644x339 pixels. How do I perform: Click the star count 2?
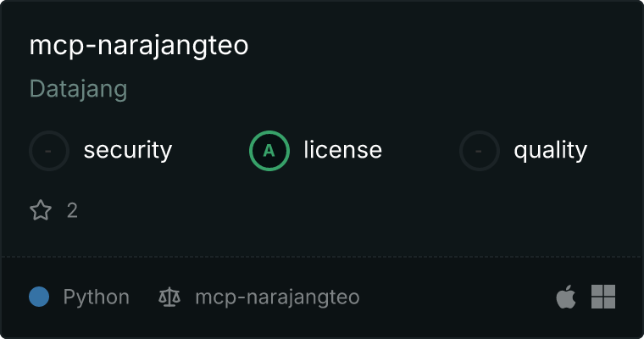pyautogui.click(x=72, y=211)
